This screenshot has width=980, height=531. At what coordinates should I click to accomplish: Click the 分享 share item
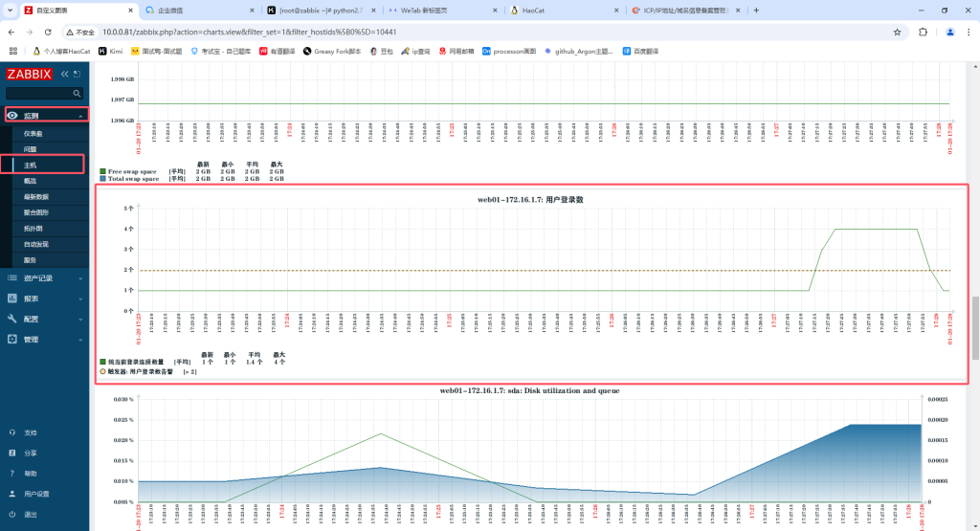(31, 453)
